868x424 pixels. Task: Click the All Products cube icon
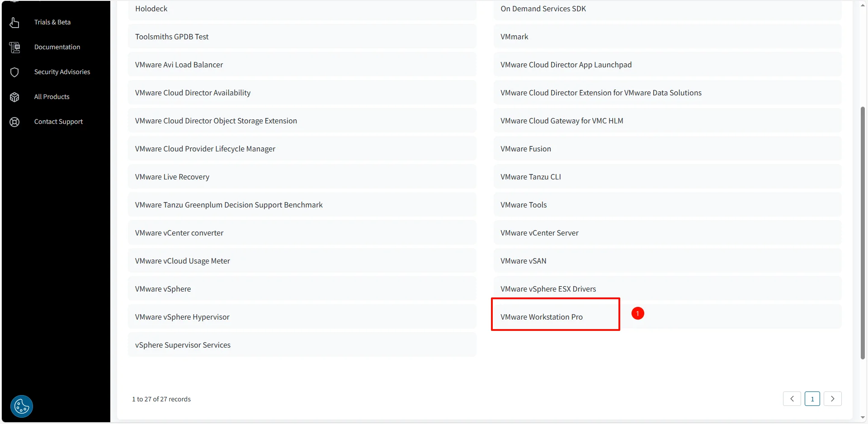(14, 97)
